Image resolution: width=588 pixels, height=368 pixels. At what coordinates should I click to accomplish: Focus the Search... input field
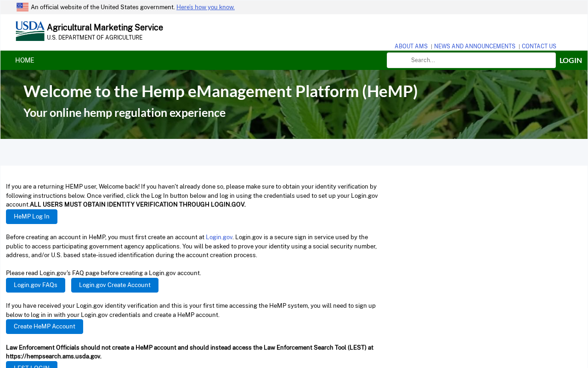pos(471,60)
